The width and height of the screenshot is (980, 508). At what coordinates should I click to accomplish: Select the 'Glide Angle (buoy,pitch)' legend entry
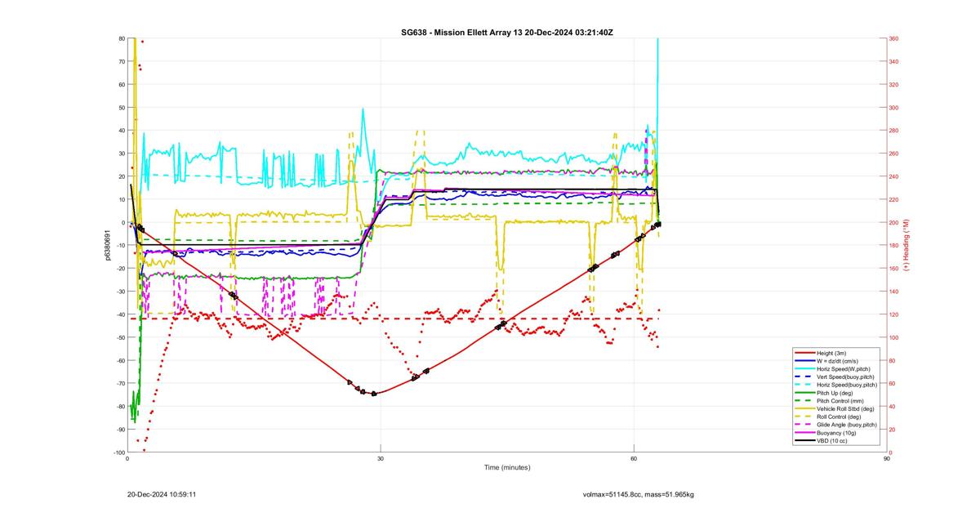tap(835, 425)
